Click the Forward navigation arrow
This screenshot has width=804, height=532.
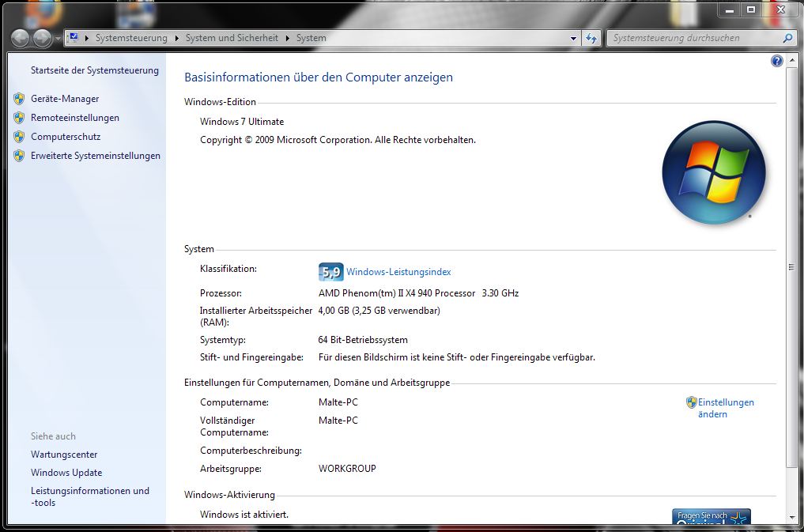coord(42,39)
